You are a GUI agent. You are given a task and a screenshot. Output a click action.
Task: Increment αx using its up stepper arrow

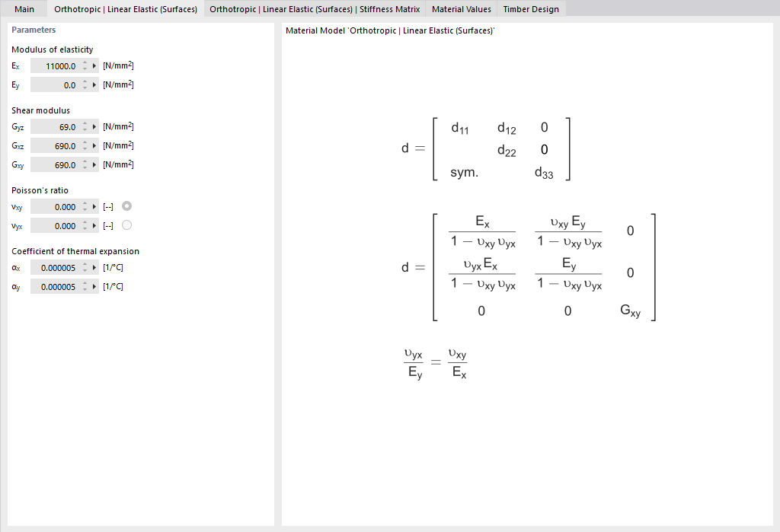click(x=85, y=264)
